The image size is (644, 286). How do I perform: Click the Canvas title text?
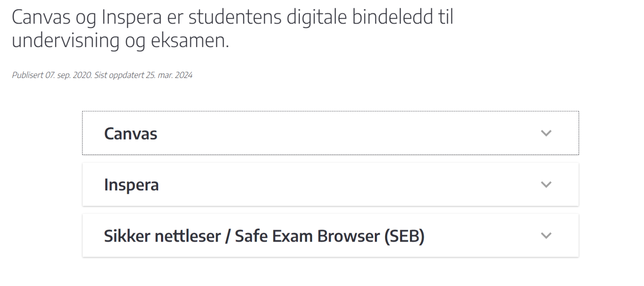(130, 133)
